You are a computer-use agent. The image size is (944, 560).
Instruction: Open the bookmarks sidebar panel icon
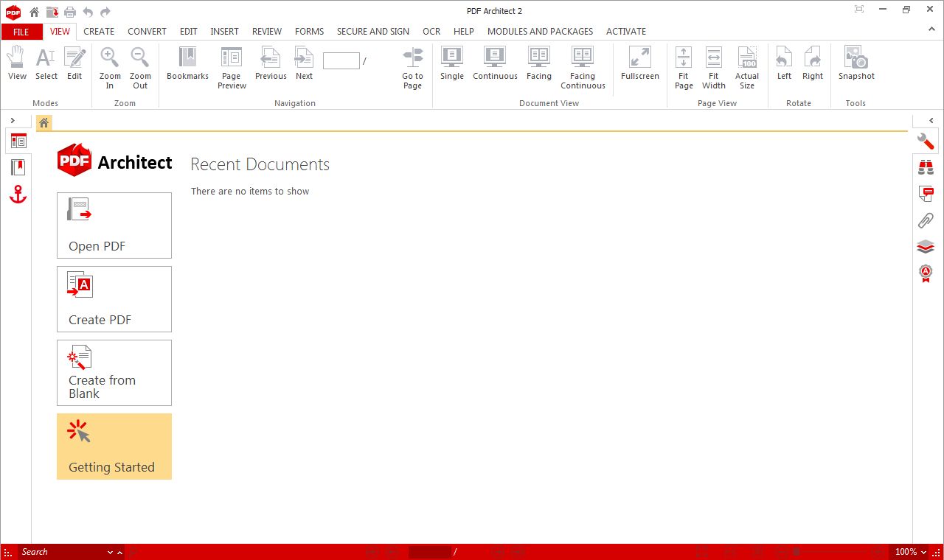tap(18, 168)
